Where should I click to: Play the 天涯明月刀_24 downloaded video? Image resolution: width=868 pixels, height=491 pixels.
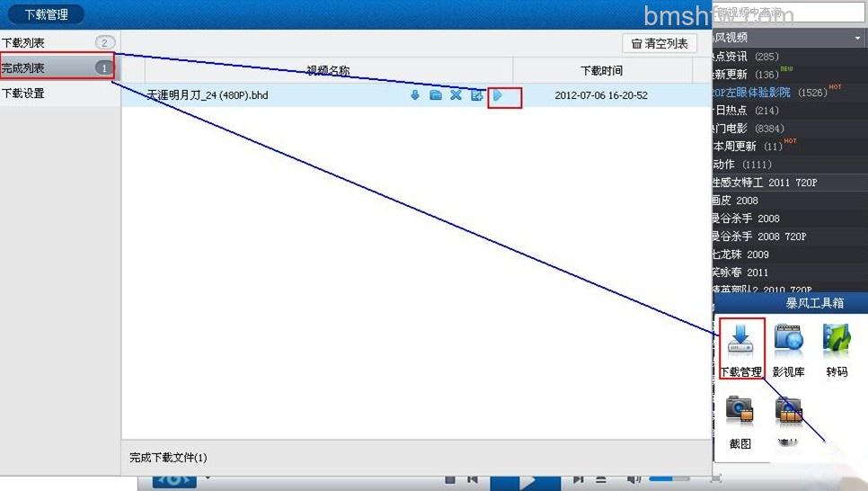click(497, 94)
